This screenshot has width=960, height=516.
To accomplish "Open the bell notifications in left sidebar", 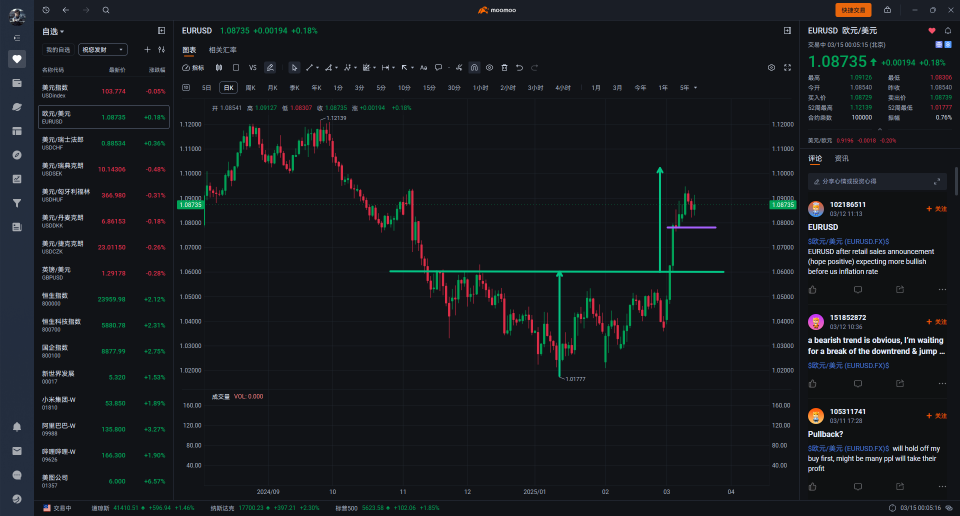I will click(x=17, y=427).
